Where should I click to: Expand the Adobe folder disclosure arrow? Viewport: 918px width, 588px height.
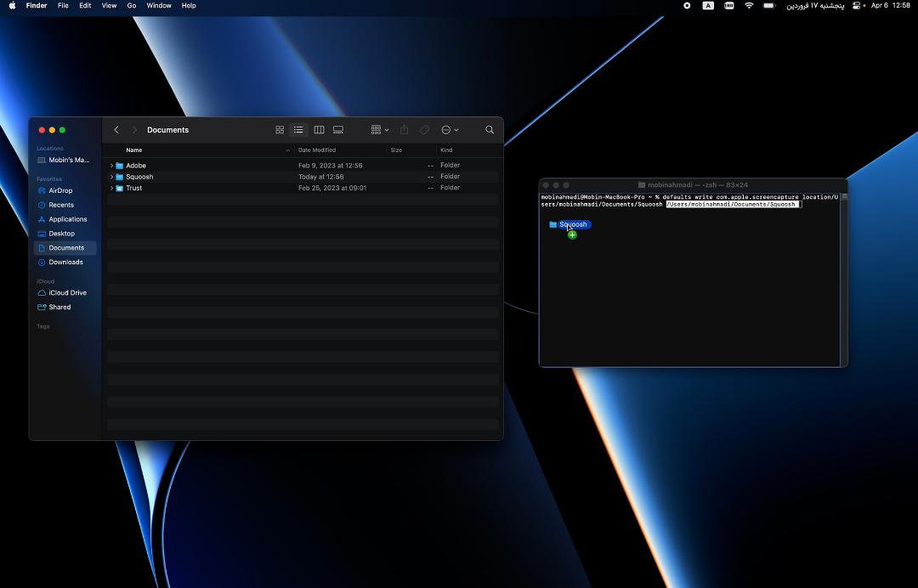(111, 166)
